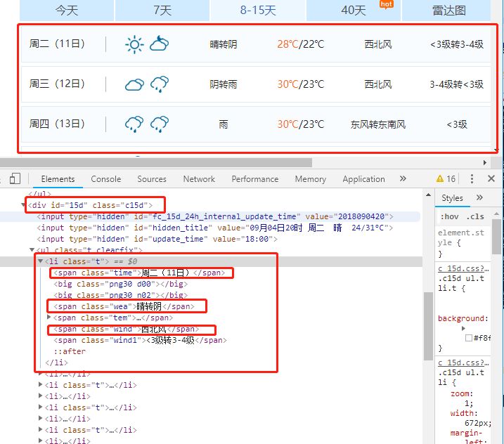This screenshot has width=504, height=444.
Task: Expand the span class="tem" node
Action: pyautogui.click(x=49, y=318)
